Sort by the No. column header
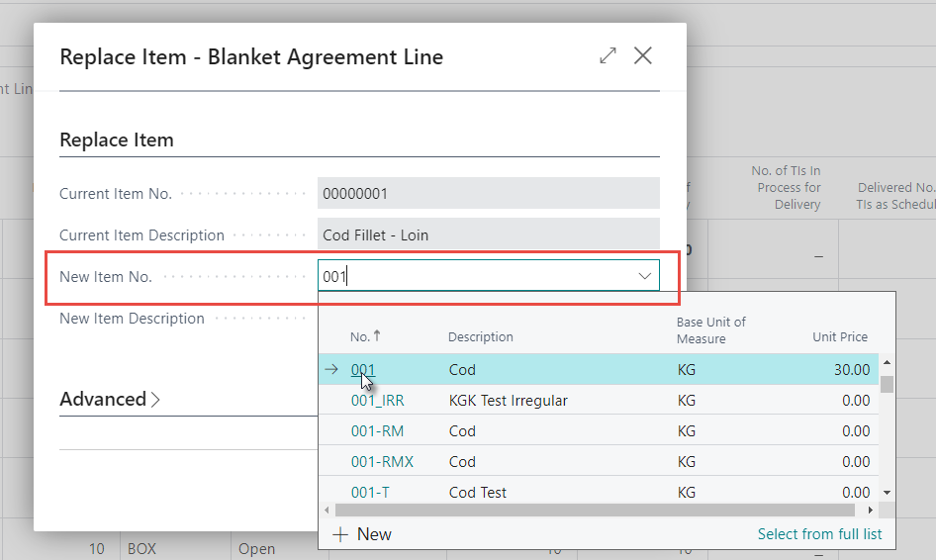This screenshot has width=936, height=560. (360, 337)
